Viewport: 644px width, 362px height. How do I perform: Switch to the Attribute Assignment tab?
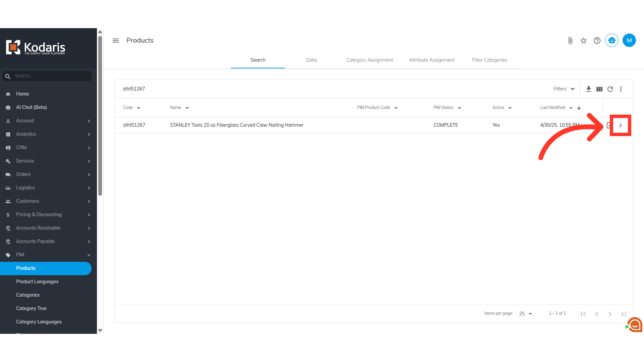pyautogui.click(x=432, y=60)
